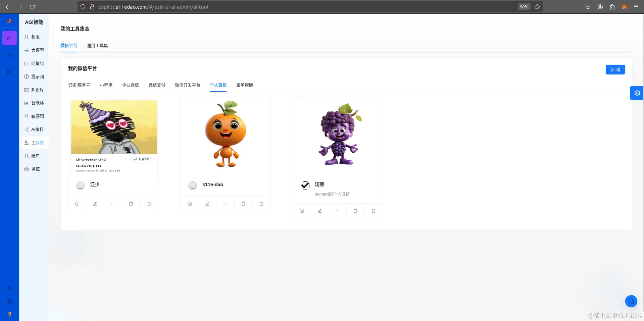Click delete trash icon on s11e-dao card
Image resolution: width=644 pixels, height=321 pixels.
261,204
